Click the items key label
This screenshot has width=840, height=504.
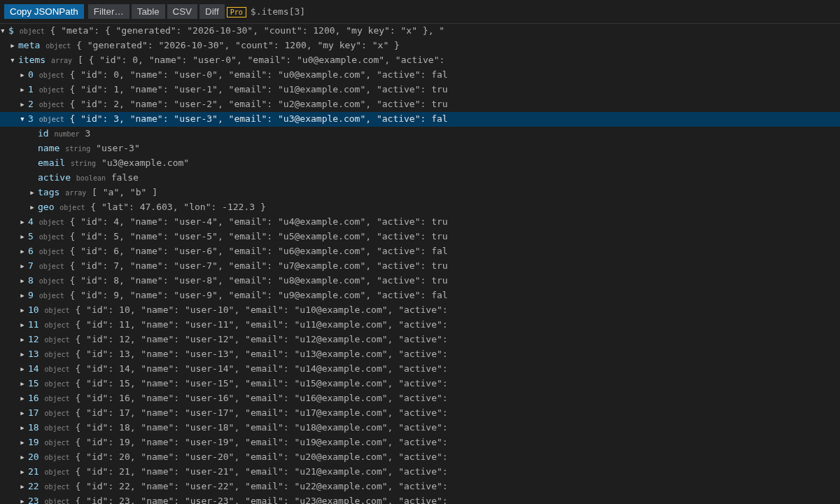pyautogui.click(x=31, y=60)
